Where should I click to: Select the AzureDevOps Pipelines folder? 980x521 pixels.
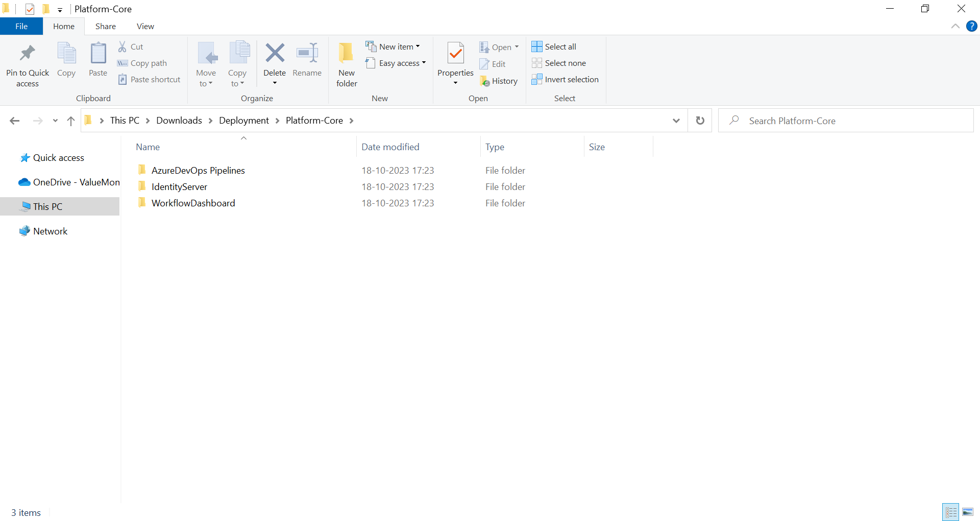198,170
